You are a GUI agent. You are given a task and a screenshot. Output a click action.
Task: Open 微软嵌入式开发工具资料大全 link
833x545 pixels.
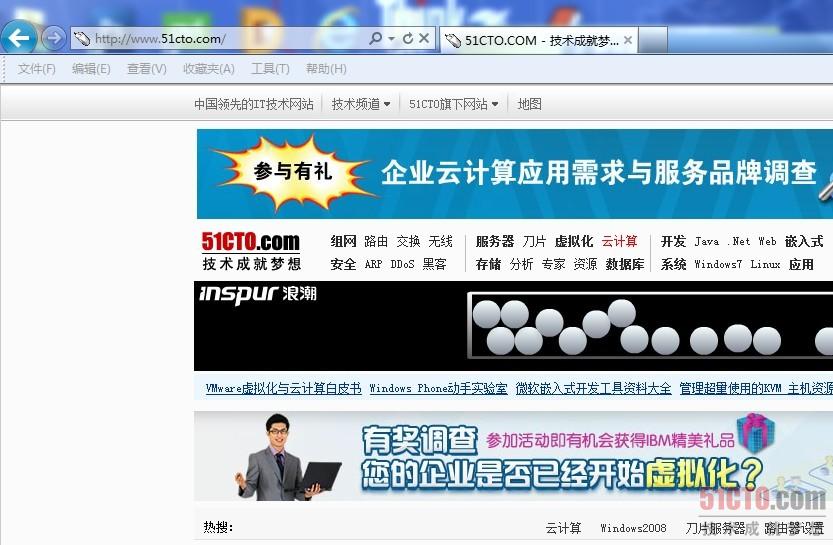(593, 389)
